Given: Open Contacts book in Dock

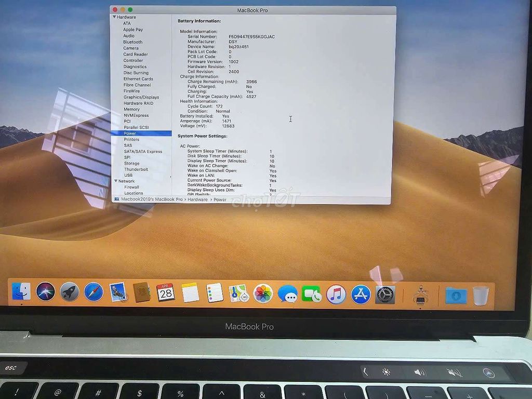Looking at the screenshot, I should pos(142,292).
